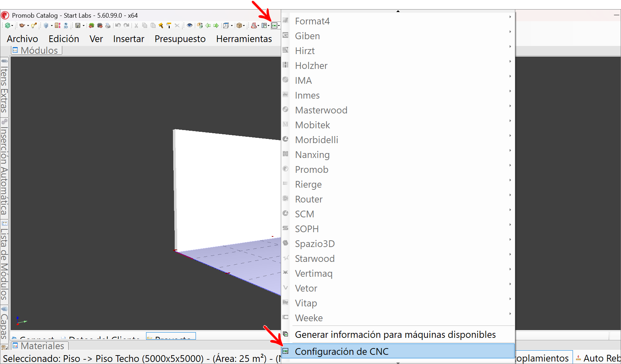
Task: Click the door dimension icon
Action: pos(58,25)
